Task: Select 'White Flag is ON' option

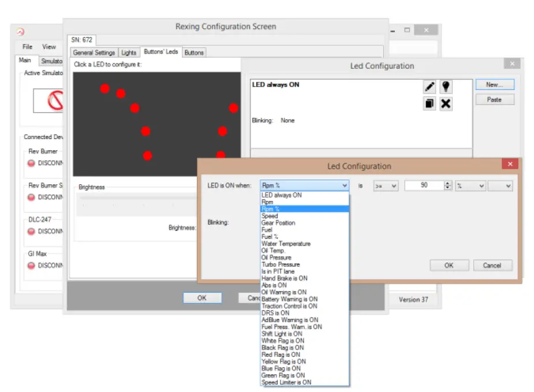Action: click(x=304, y=341)
